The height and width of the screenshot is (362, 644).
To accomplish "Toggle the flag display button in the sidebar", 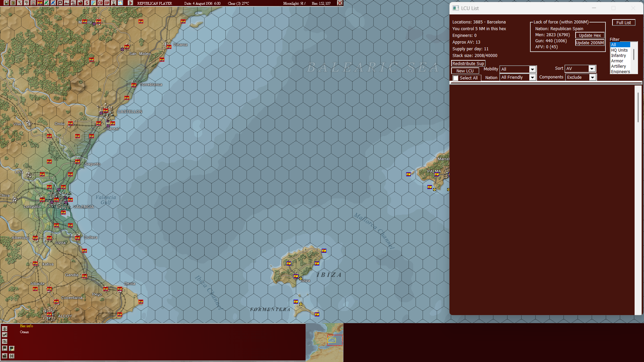I will (5, 348).
